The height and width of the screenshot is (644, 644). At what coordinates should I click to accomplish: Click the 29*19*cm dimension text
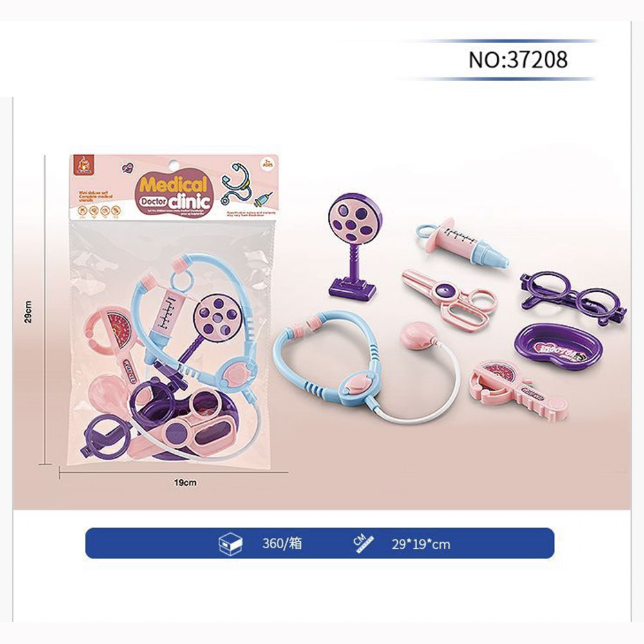(421, 545)
